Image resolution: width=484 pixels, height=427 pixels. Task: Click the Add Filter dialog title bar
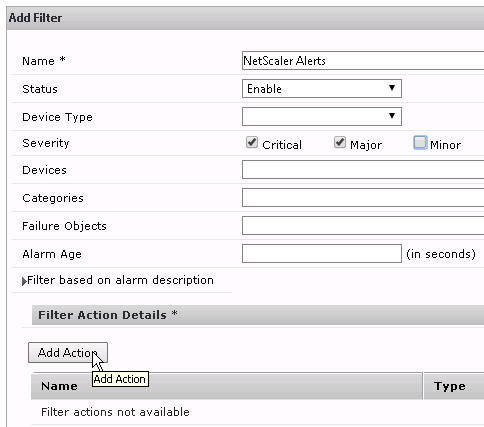[x=245, y=18]
